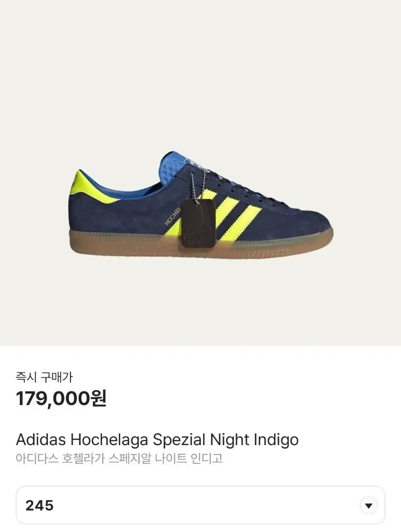401x532 pixels.
Task: Open the Adidas Hochelaga Spezial Night Indigo title
Action: [157, 440]
